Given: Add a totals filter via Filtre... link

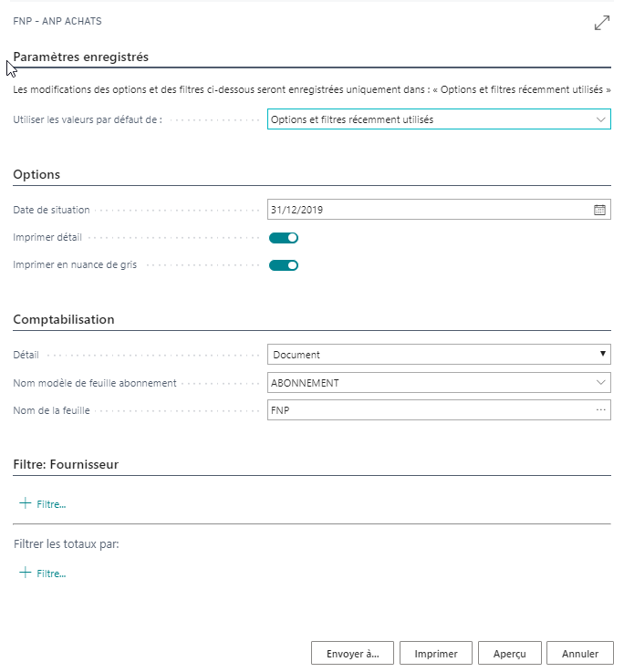Looking at the screenshot, I should [51, 574].
